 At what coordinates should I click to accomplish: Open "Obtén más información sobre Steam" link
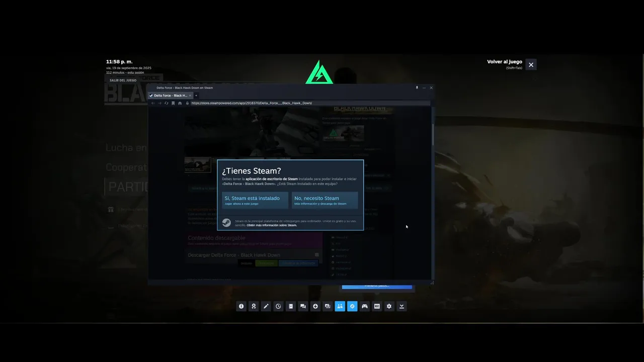[x=272, y=225]
